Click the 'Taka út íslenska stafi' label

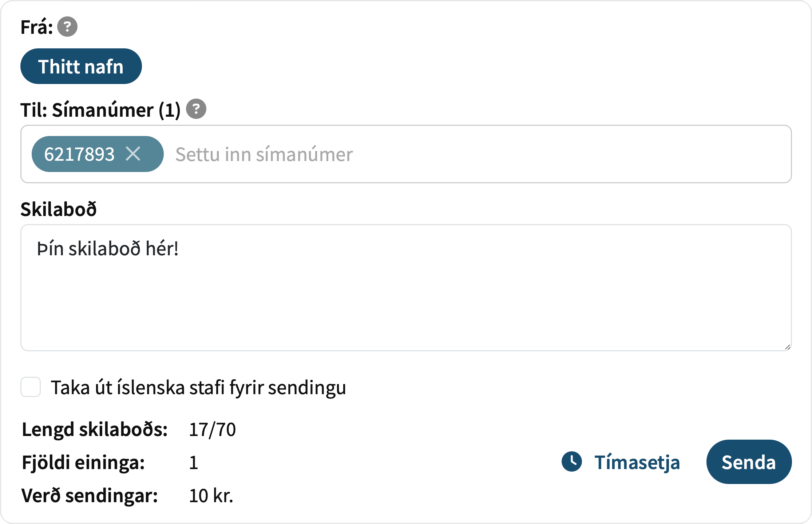(198, 388)
